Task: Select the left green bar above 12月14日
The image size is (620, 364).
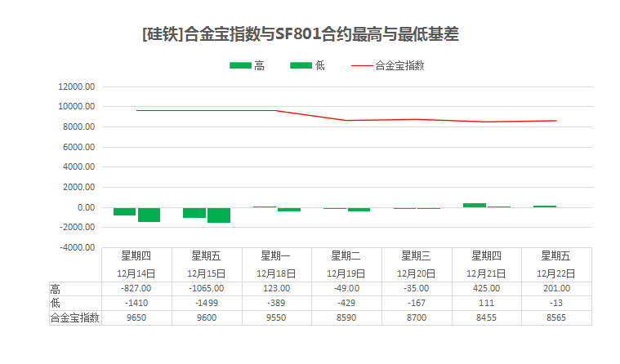Action: 124,211
